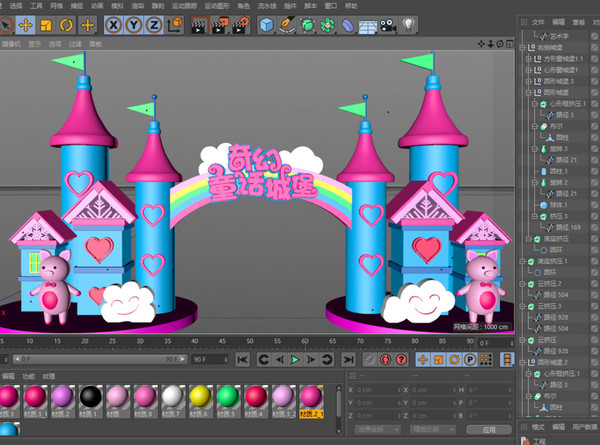
Task: Open timeline layout filmstrip icon
Action: (507, 360)
